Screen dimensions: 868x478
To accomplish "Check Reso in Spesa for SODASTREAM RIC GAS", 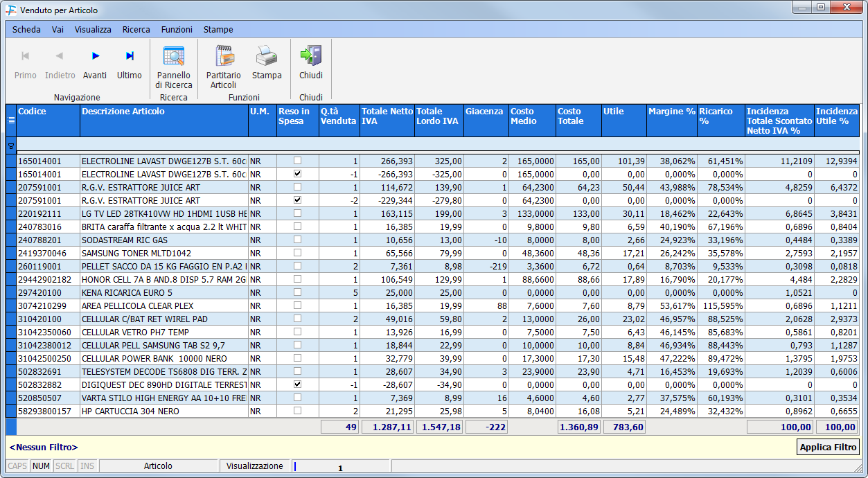I will pyautogui.click(x=298, y=240).
